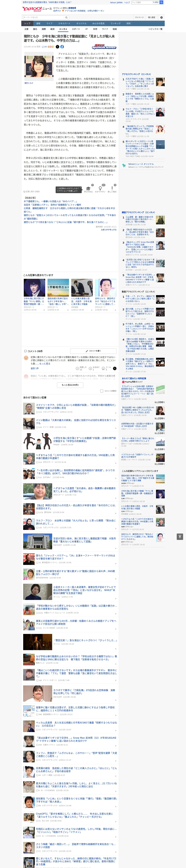Open the エキスパート tab
Image resolution: width=186 pixels, height=868 pixels.
[64, 24]
